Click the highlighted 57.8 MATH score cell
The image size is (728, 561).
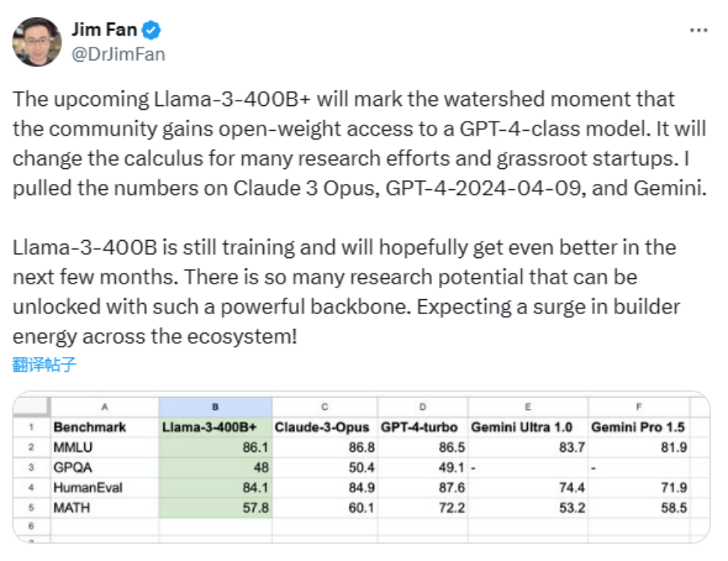click(x=215, y=507)
